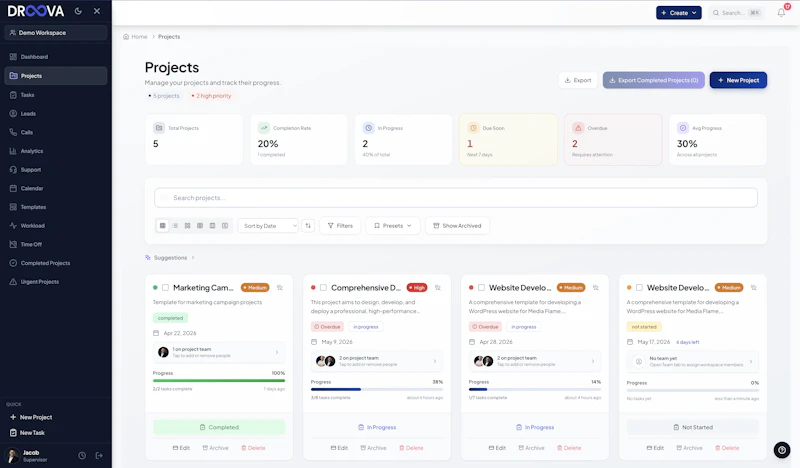Open the Demo Workspace switcher
Viewport: 800px width, 468px height.
point(56,33)
